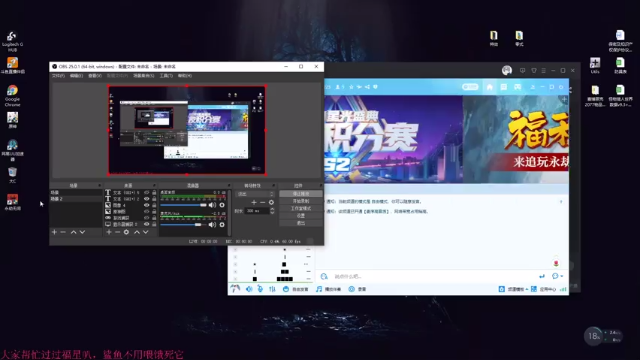Click speaker icon in the YY bottom toolbar
This screenshot has width=640, height=360.
click(x=249, y=289)
